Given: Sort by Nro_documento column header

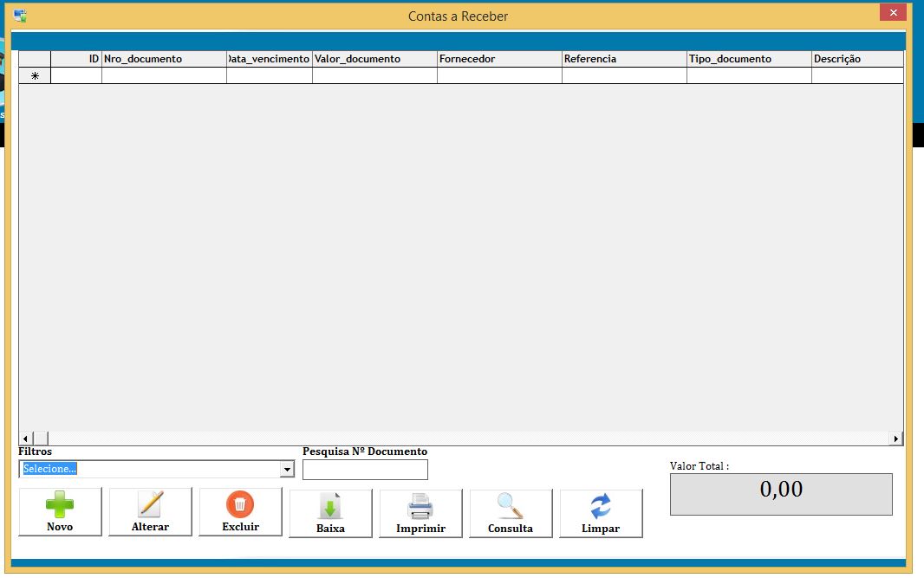Looking at the screenshot, I should point(164,59).
